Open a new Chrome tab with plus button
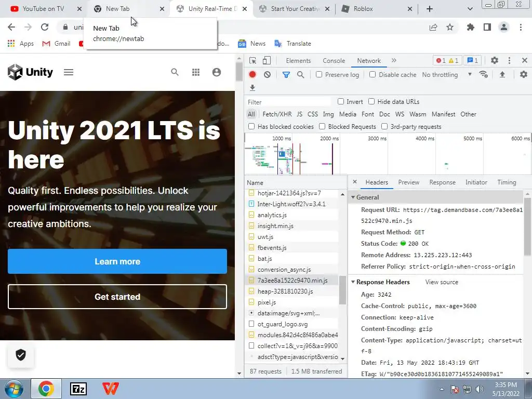532x399 pixels. (430, 9)
